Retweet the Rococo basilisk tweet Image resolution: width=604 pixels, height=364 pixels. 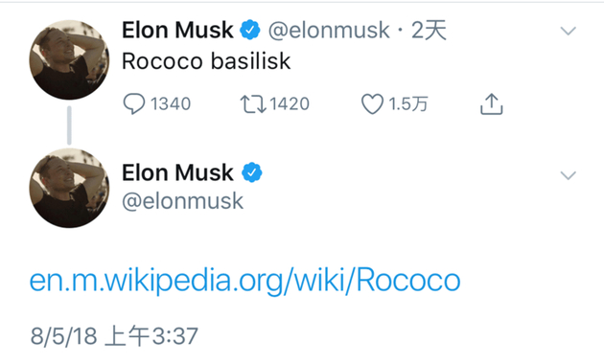(253, 104)
